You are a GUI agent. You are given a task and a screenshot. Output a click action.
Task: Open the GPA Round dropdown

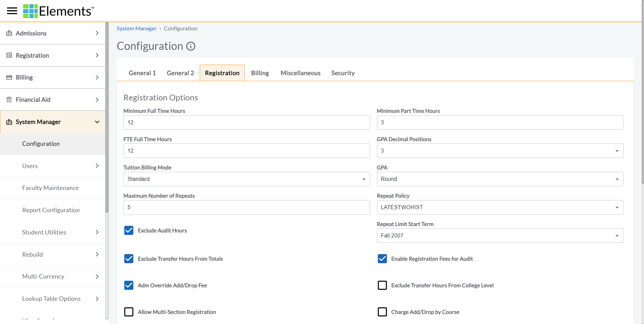pos(500,179)
